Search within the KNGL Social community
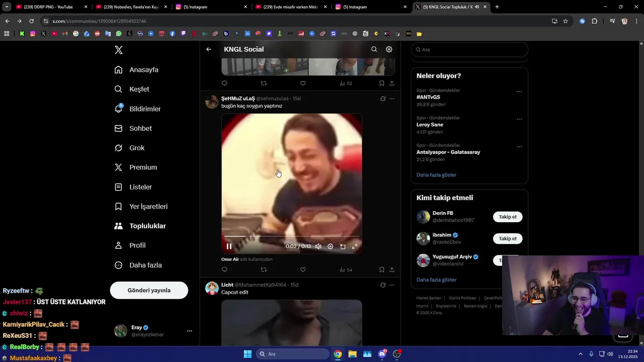This screenshot has width=644, height=362. tap(374, 49)
